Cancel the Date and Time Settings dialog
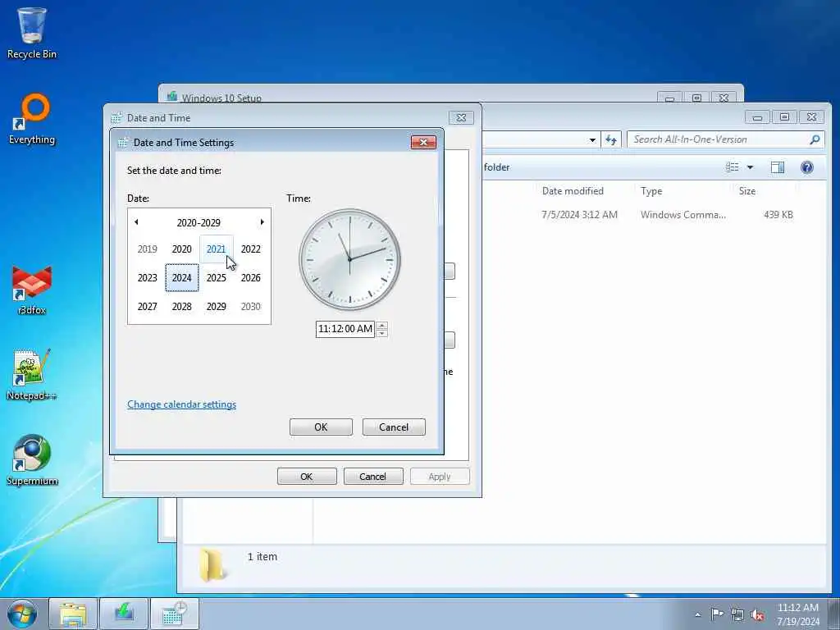The height and width of the screenshot is (630, 840). pos(394,427)
